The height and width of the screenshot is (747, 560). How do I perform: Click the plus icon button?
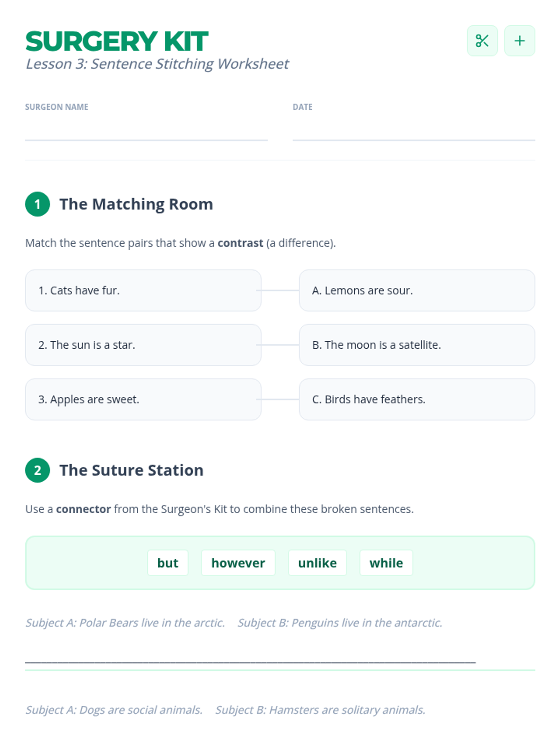click(x=519, y=41)
